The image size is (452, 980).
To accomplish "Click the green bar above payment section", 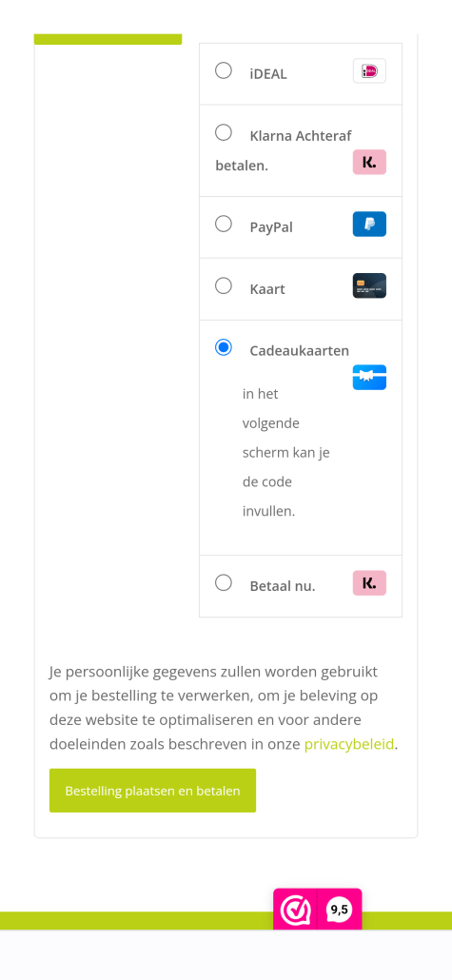I will click(108, 39).
